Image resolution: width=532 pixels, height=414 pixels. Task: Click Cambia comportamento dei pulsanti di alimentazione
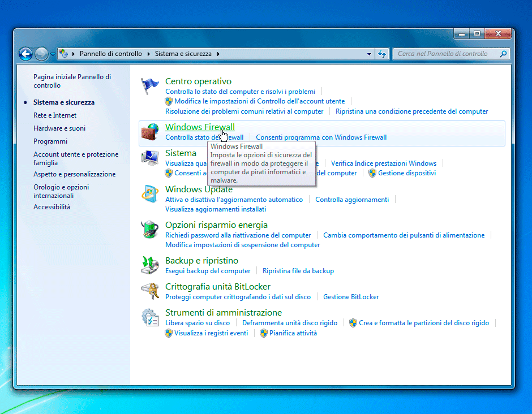coord(404,235)
